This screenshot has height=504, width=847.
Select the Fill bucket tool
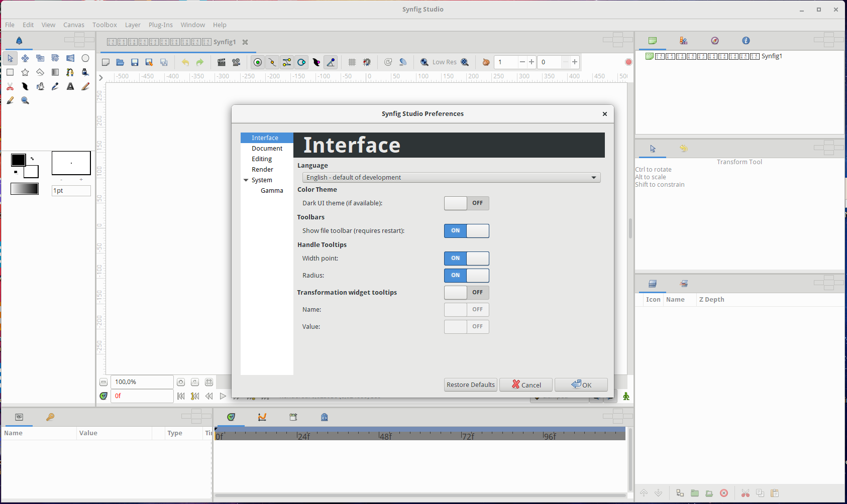pyautogui.click(x=40, y=86)
